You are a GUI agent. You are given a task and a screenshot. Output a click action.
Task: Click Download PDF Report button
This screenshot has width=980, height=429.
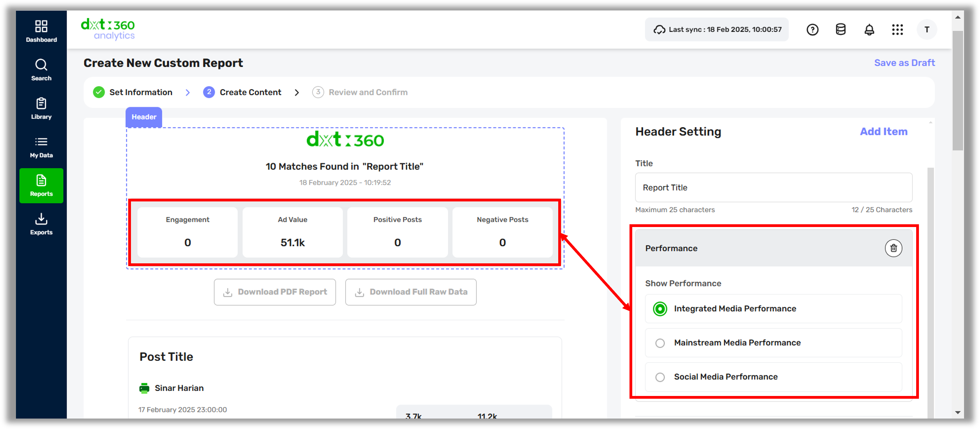click(x=275, y=292)
